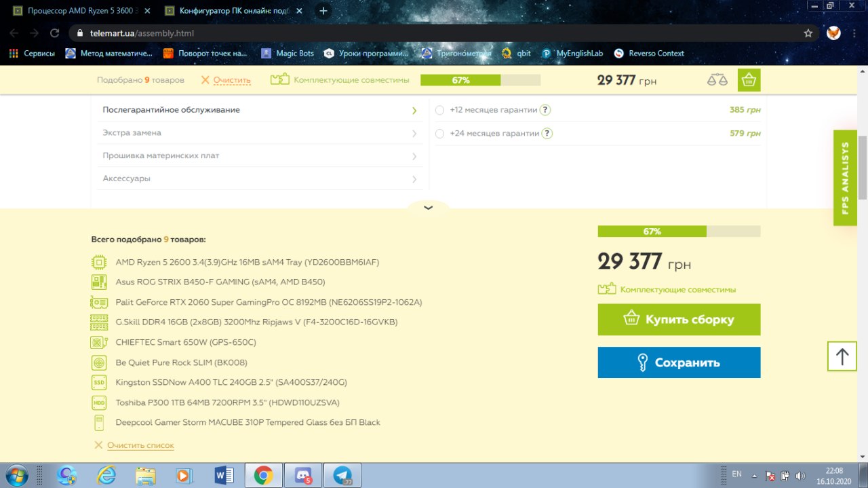The width and height of the screenshot is (868, 488).
Task: Click the G.Skill DDR4 16GB item text
Action: pyautogui.click(x=256, y=322)
